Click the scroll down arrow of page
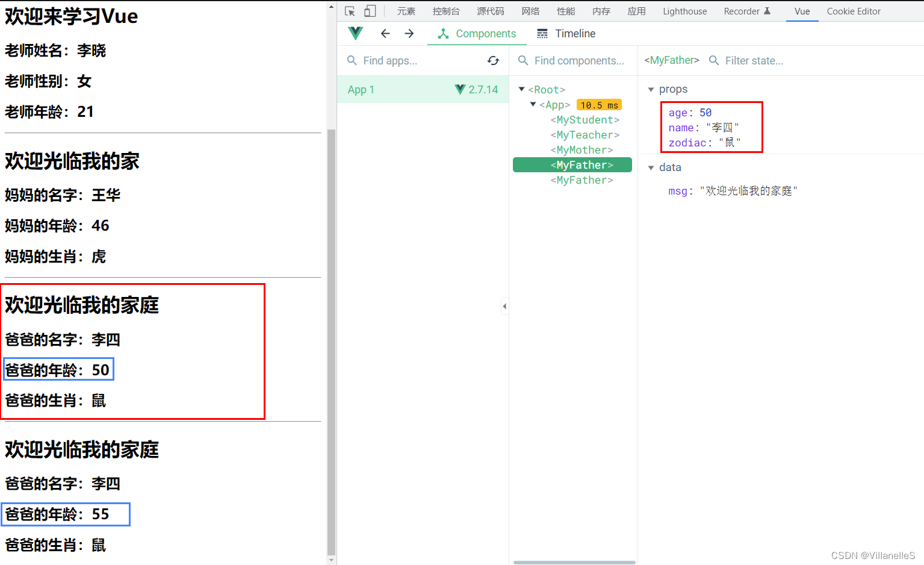 [331, 560]
